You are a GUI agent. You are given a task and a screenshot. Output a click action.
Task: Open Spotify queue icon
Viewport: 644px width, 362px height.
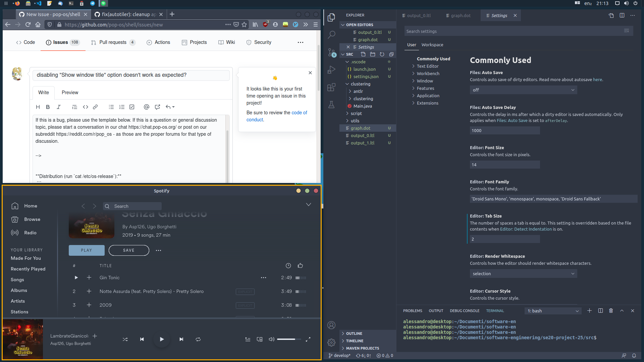click(248, 339)
